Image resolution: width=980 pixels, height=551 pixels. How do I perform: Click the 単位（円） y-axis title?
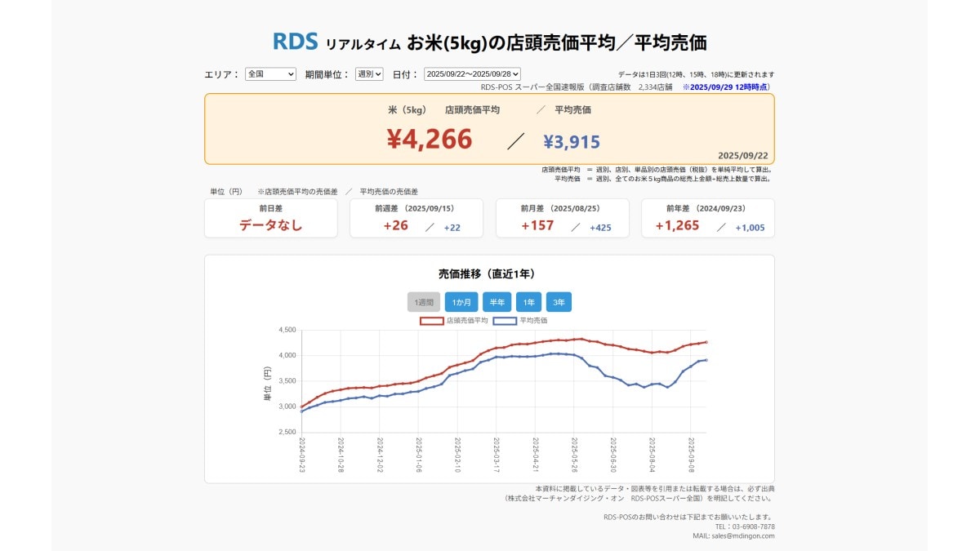point(266,384)
